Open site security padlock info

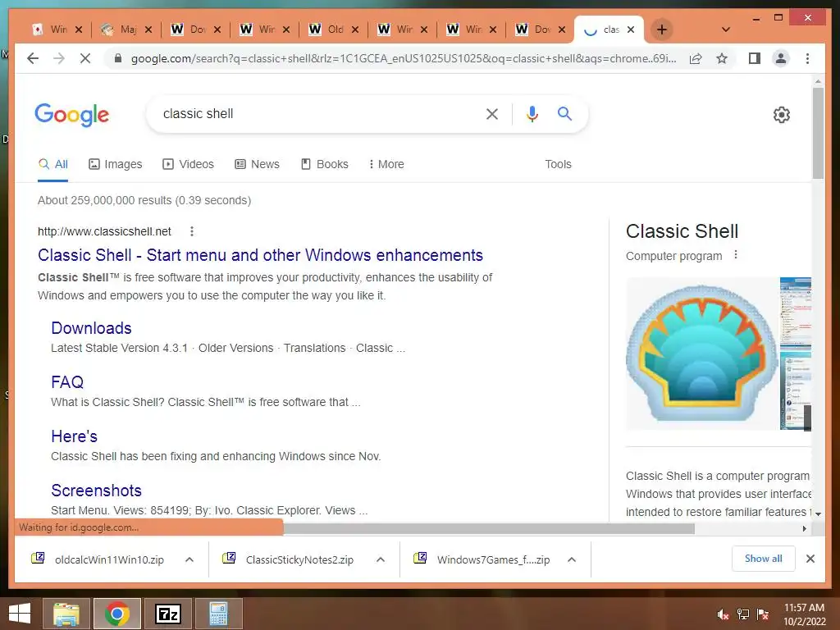[x=118, y=58]
